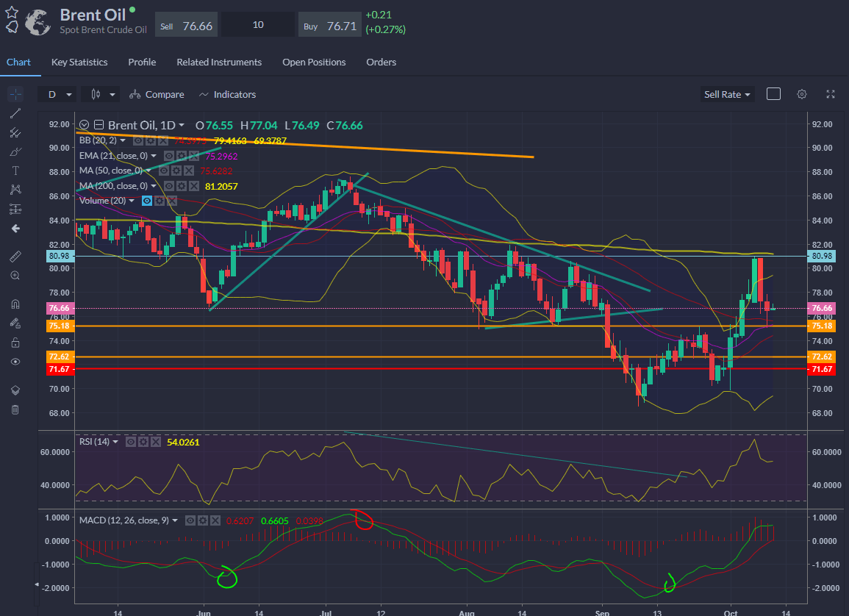The height and width of the screenshot is (616, 849).
Task: Toggle the Volume indicator visibility eye
Action: click(148, 201)
